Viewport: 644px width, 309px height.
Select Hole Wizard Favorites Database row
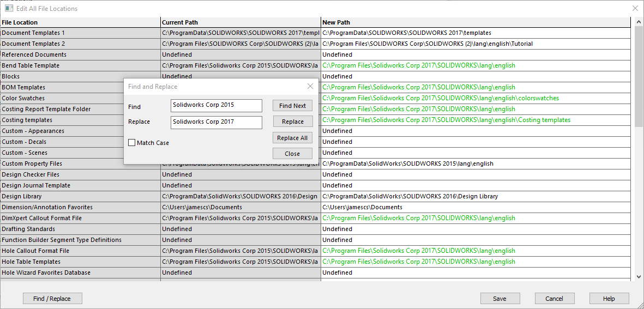coord(80,272)
